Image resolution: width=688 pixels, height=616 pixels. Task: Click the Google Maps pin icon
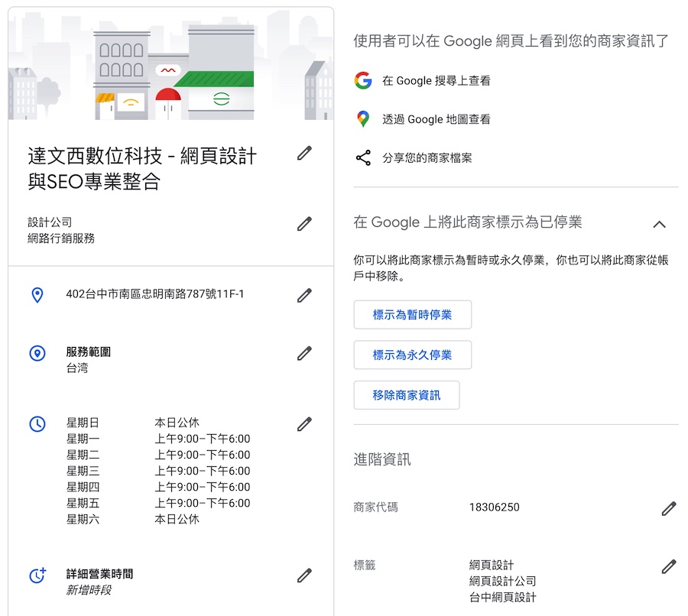click(x=363, y=119)
